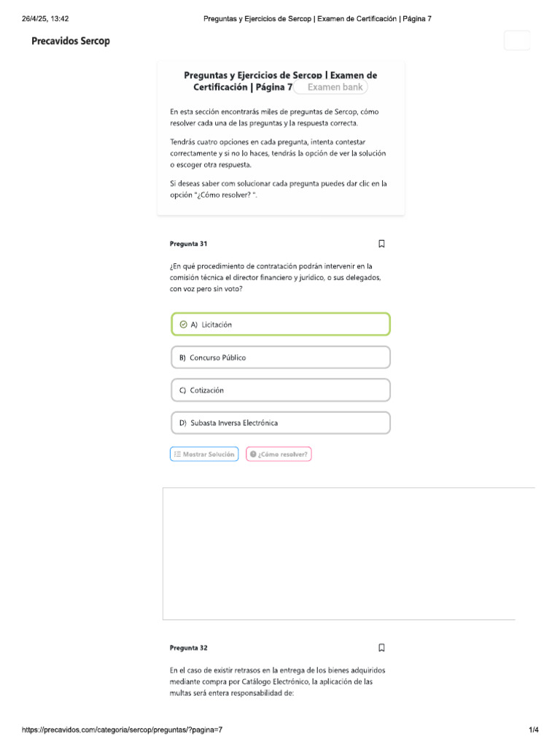Bookmark Pregunta 32 with the flag icon
The width and height of the screenshot is (560, 747).
coord(381,648)
